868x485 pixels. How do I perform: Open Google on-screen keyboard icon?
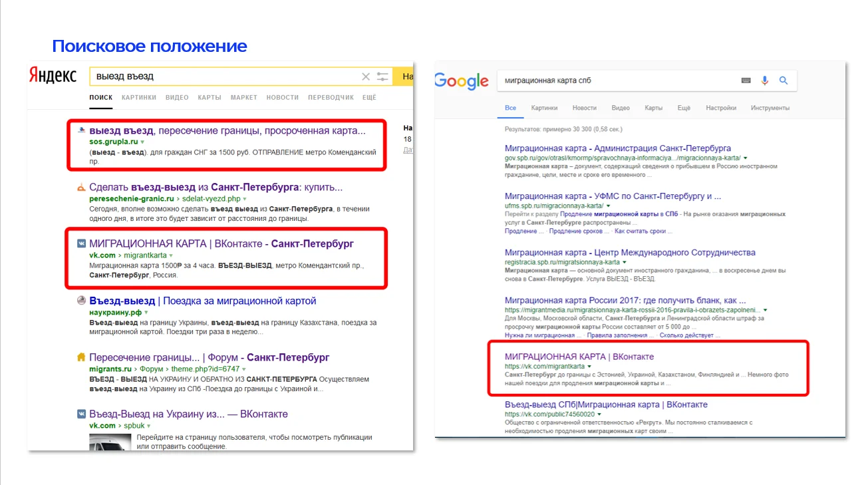pyautogui.click(x=746, y=81)
